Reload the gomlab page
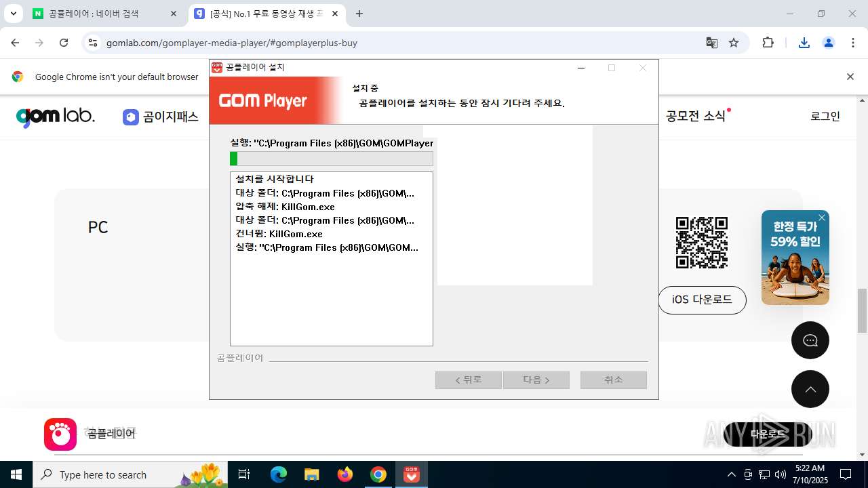This screenshot has width=868, height=488. pos(64,43)
